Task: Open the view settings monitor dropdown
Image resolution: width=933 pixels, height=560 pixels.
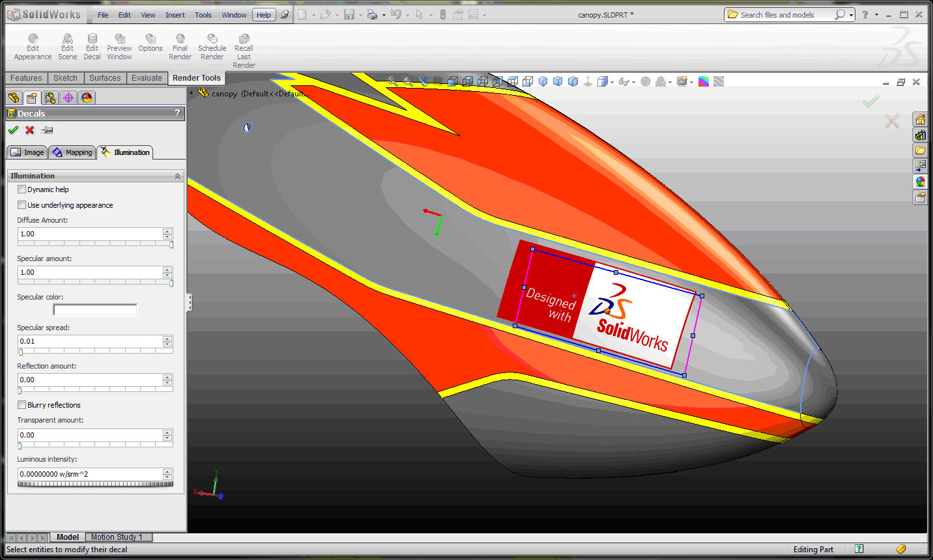Action: [x=691, y=82]
